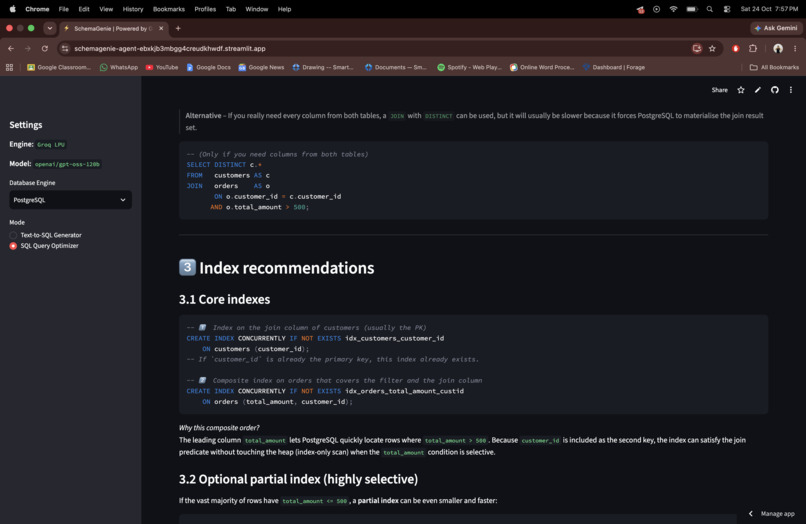The width and height of the screenshot is (806, 524).
Task: Click the Streamlit Share button
Action: tap(719, 90)
